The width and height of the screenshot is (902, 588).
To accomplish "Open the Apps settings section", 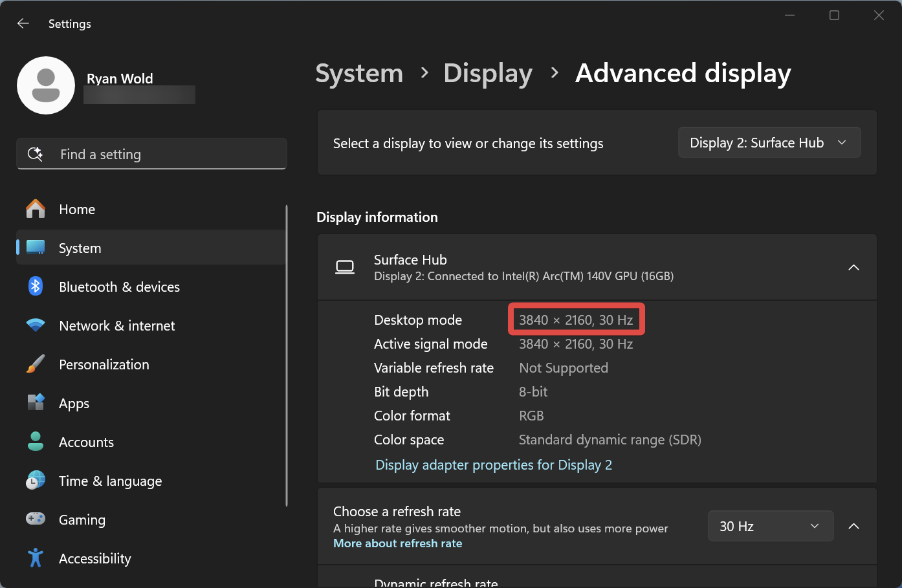I will click(x=73, y=403).
